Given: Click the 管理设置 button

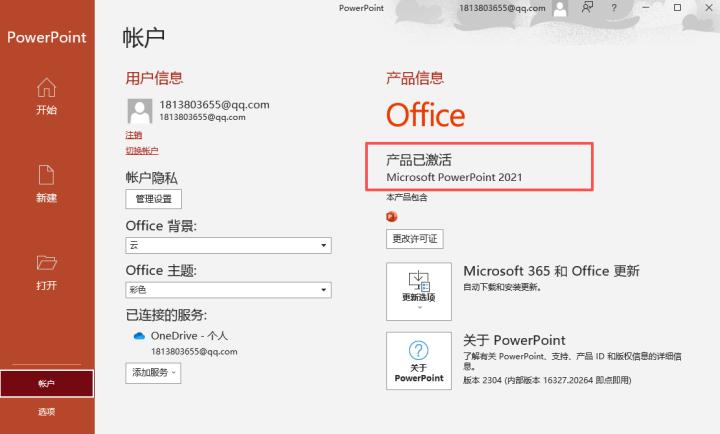Looking at the screenshot, I should 153,199.
